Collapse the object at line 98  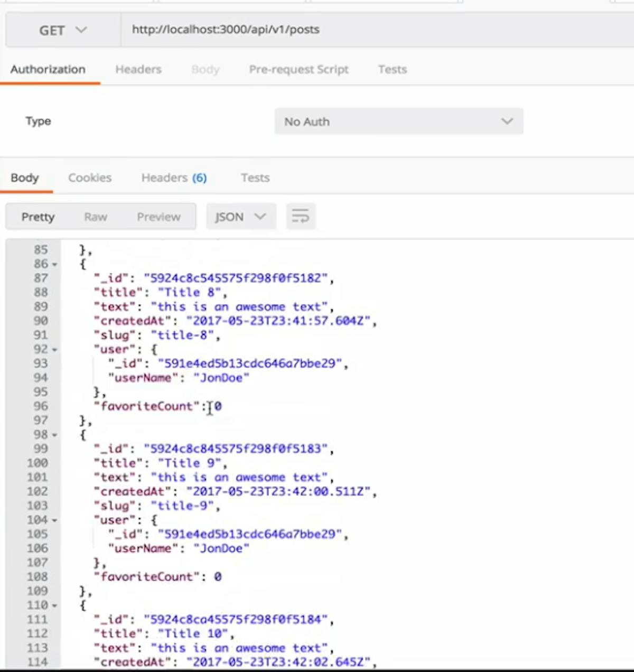[54, 435]
